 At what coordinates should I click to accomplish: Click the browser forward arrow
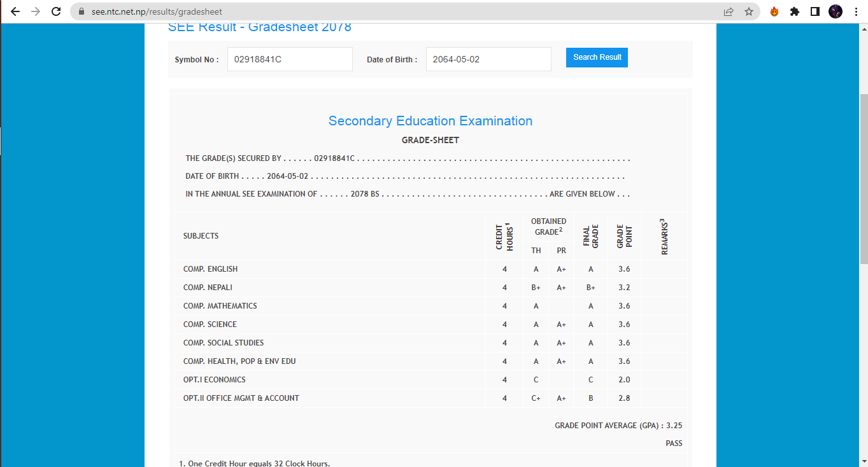click(36, 11)
